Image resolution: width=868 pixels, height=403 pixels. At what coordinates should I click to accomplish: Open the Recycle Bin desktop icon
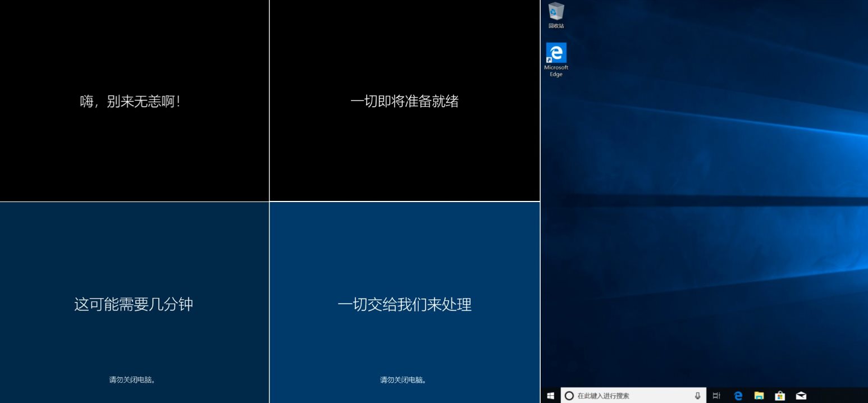[x=556, y=15]
